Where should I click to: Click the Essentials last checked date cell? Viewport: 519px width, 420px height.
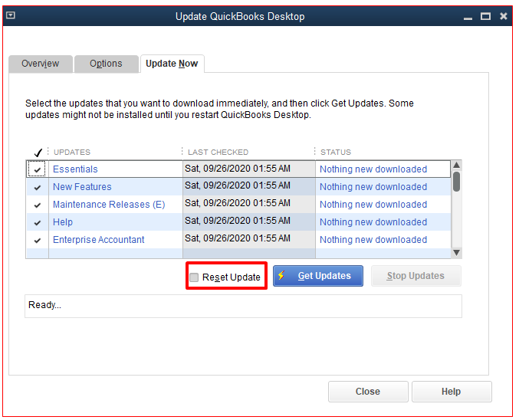coord(248,169)
